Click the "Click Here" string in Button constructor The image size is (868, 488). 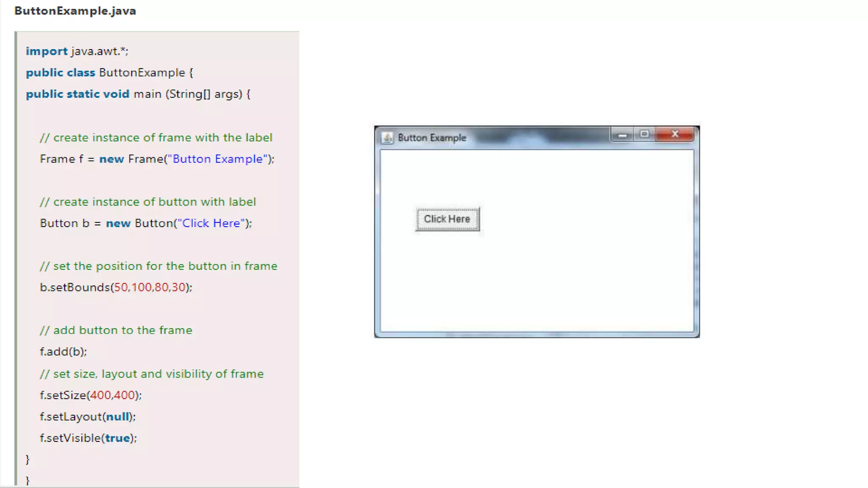[x=211, y=223]
